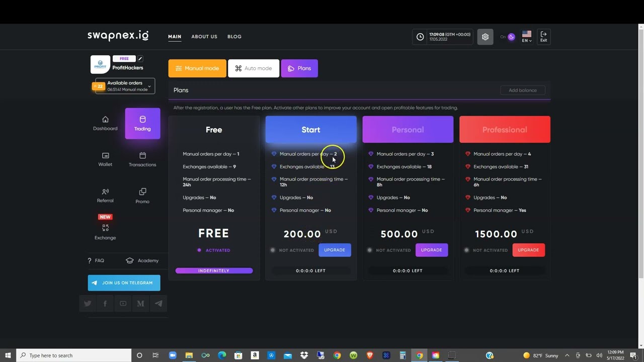Image resolution: width=644 pixels, height=362 pixels.
Task: Open the Wallet page
Action: click(105, 159)
